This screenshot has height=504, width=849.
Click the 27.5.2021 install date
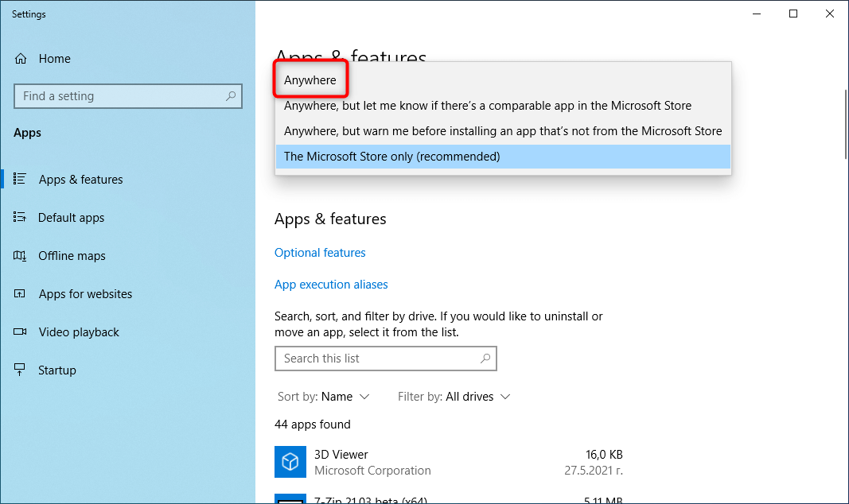coord(594,471)
